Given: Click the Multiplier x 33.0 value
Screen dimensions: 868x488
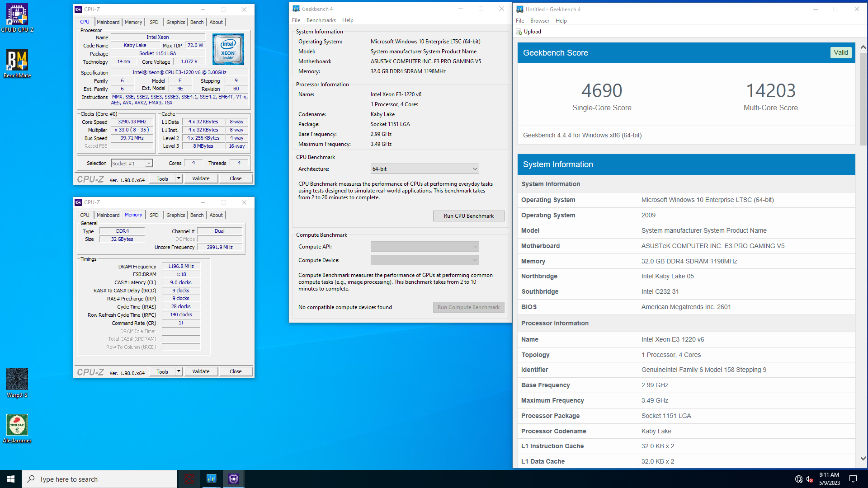Looking at the screenshot, I should click(132, 130).
